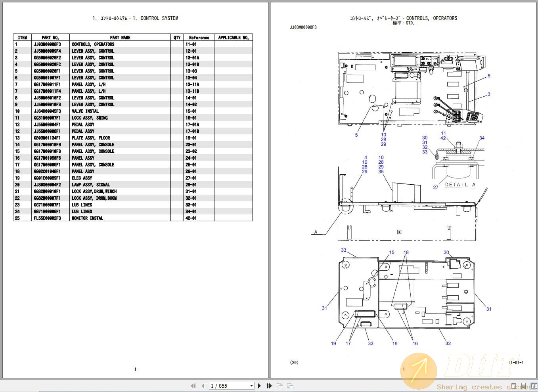Click the go to previous view icon
This screenshot has height=392, width=538.
[x=280, y=386]
